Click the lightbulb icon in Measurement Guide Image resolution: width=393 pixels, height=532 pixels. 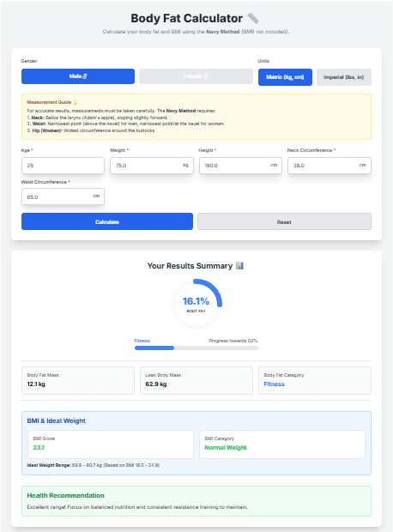click(76, 102)
